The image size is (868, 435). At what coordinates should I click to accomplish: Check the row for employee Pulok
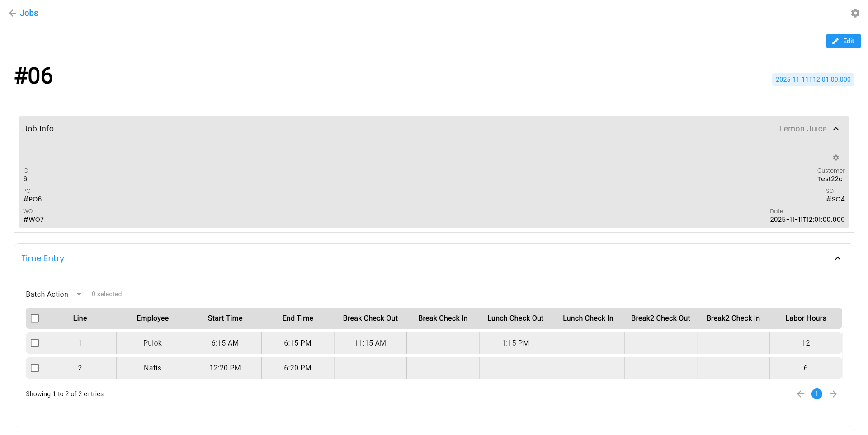pos(35,343)
